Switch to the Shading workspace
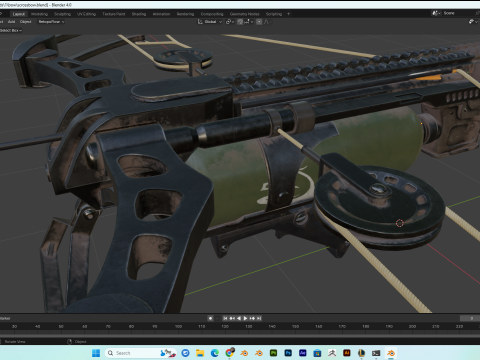The width and height of the screenshot is (480, 360). pyautogui.click(x=139, y=14)
